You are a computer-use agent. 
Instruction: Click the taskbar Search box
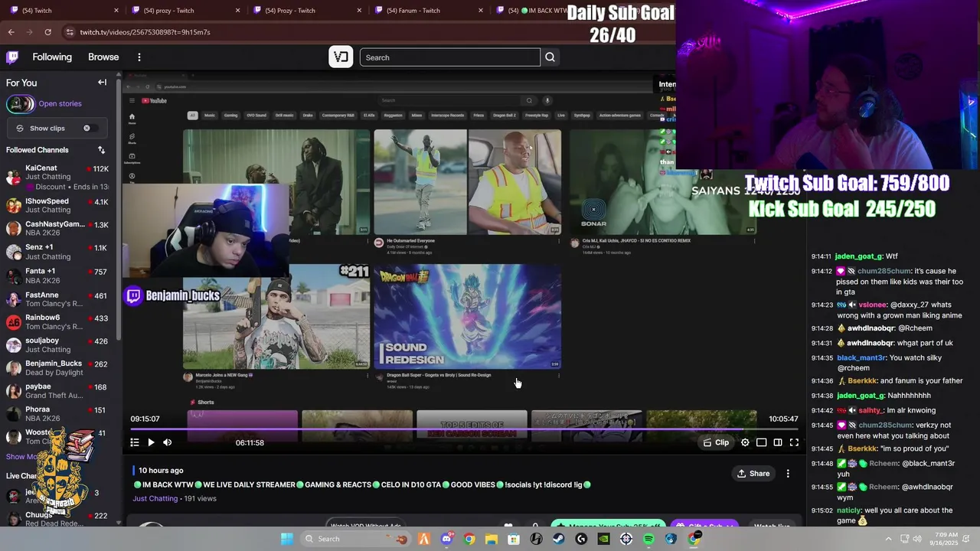[x=357, y=539]
